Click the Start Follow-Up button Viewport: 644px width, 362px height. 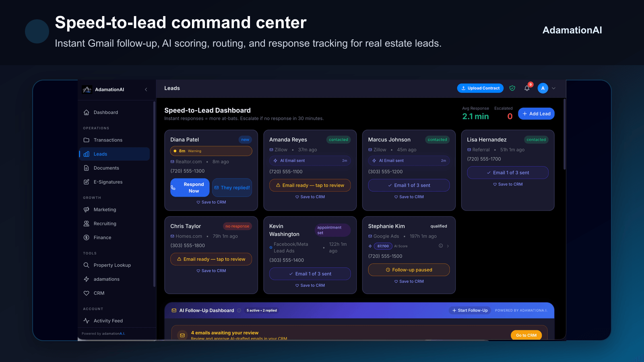470,311
